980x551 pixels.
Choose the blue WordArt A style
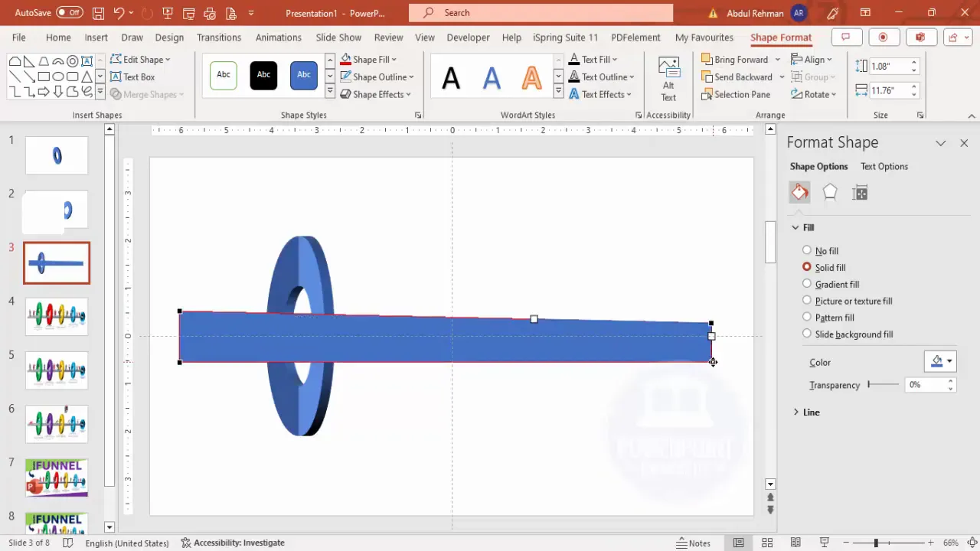[x=492, y=77]
